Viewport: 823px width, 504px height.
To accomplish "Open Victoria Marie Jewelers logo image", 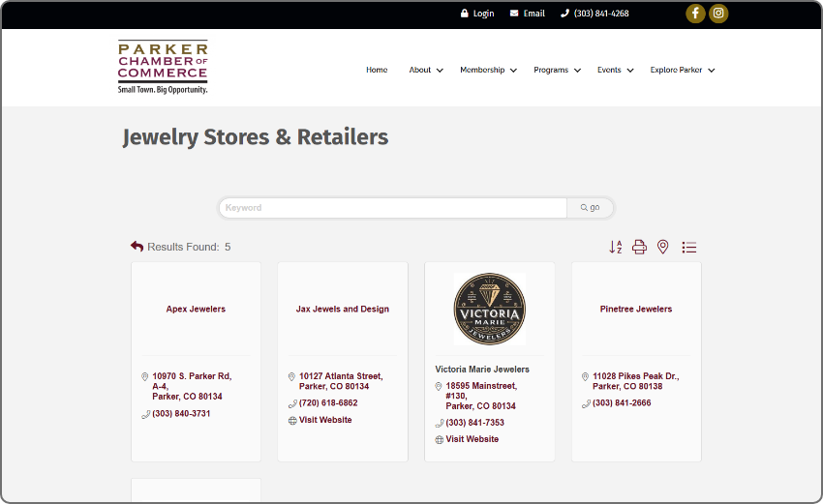I will pos(490,309).
